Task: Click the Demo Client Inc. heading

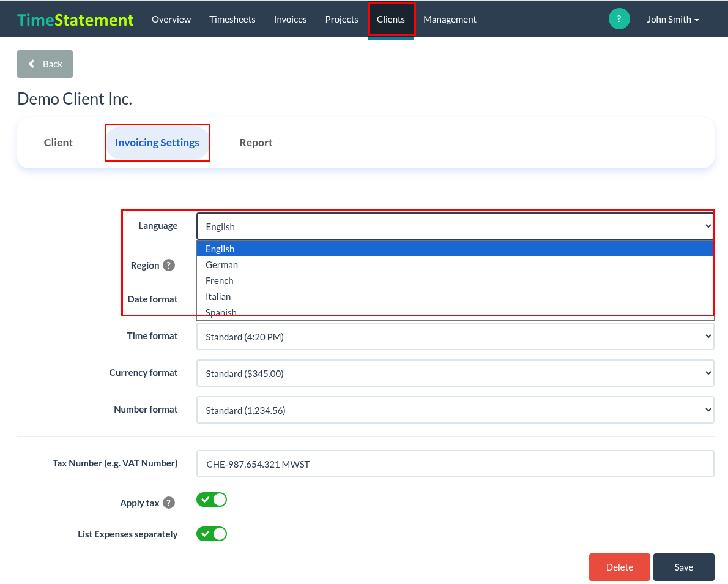Action: (x=75, y=99)
